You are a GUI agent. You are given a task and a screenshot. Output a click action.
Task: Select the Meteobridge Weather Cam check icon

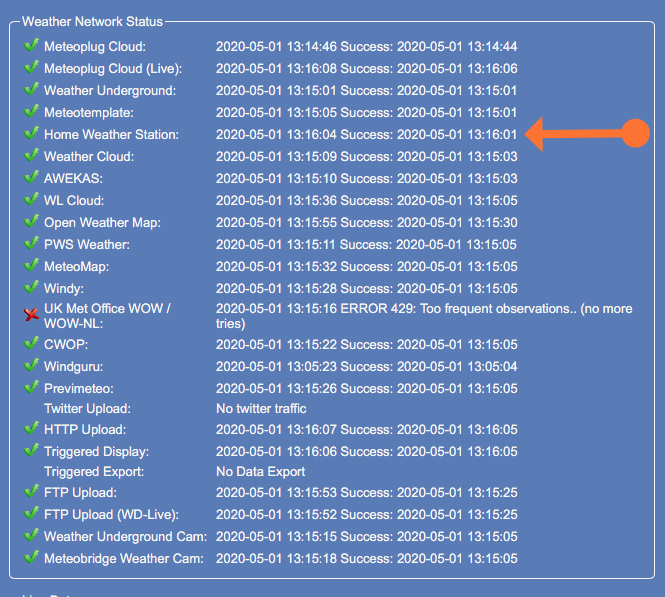tap(31, 558)
